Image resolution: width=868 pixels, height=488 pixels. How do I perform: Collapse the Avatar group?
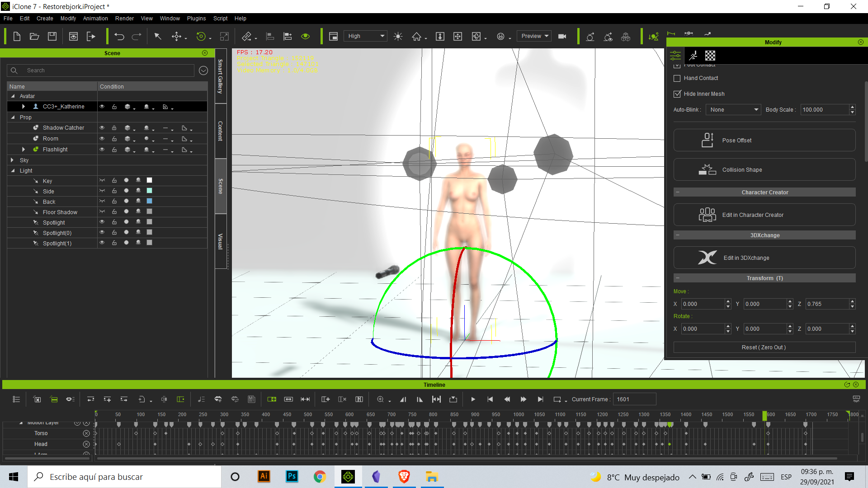click(13, 96)
